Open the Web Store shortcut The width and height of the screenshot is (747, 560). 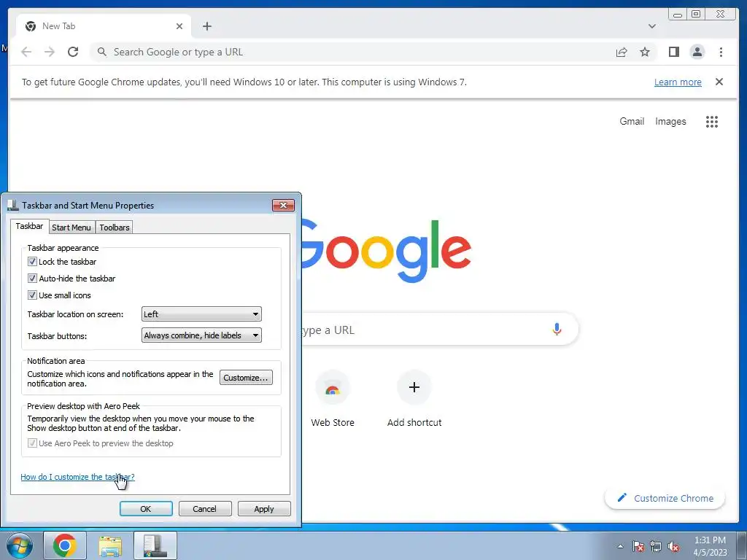point(333,399)
